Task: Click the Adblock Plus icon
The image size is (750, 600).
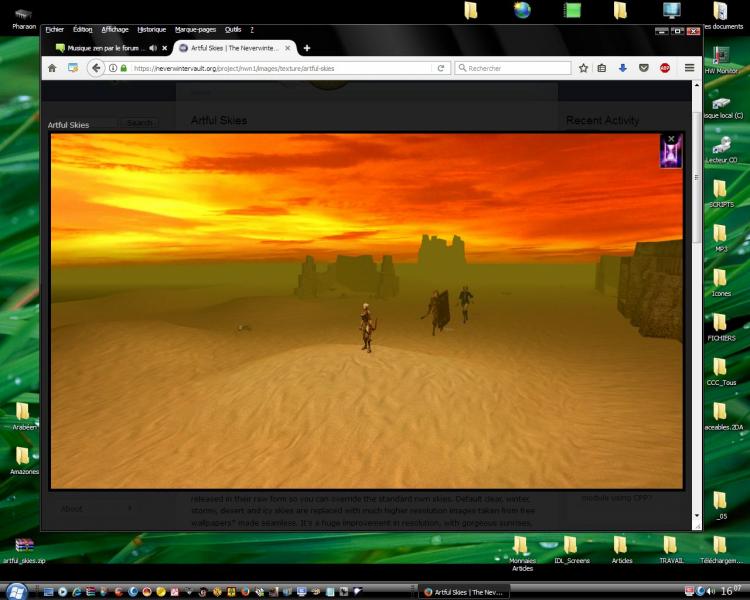Action: (x=664, y=68)
